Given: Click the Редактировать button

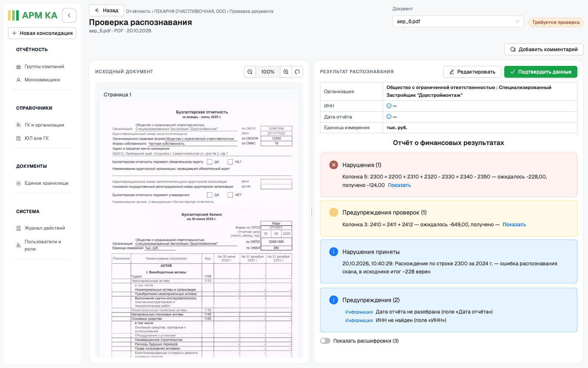Looking at the screenshot, I should [x=472, y=72].
